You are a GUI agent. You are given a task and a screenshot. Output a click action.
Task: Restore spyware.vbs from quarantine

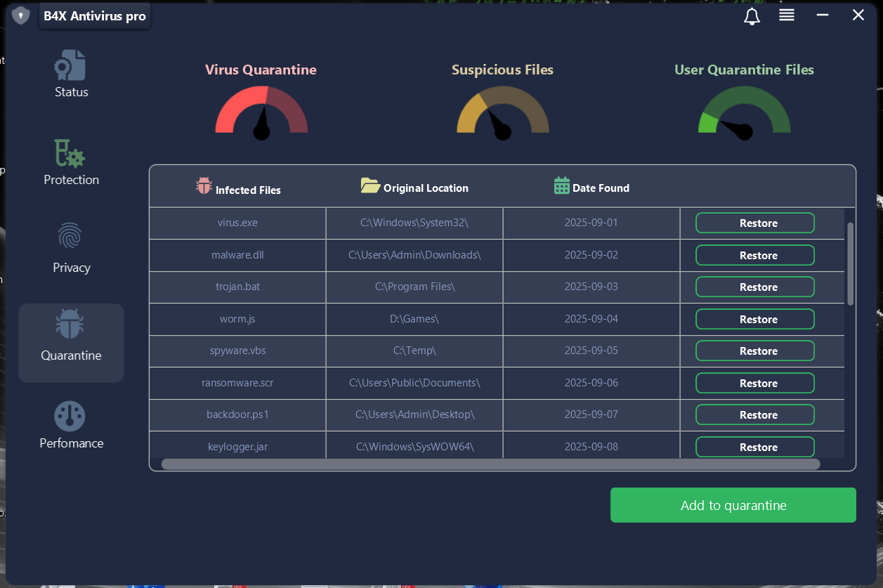[x=755, y=351]
